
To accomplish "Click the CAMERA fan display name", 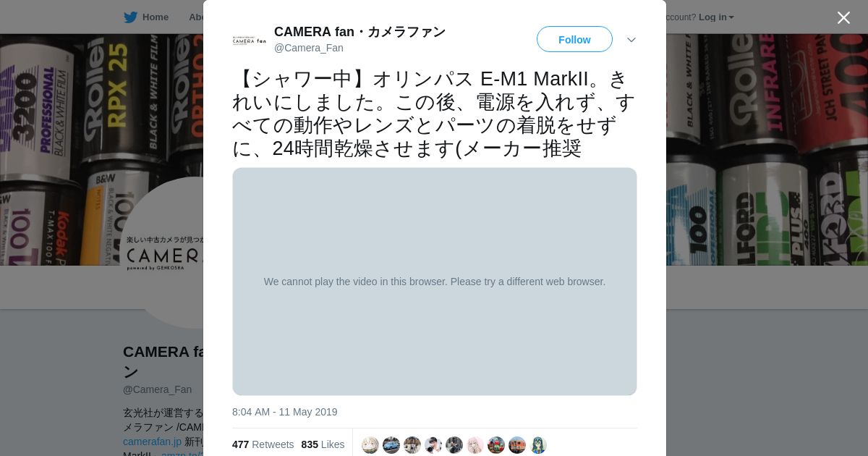I will [359, 32].
